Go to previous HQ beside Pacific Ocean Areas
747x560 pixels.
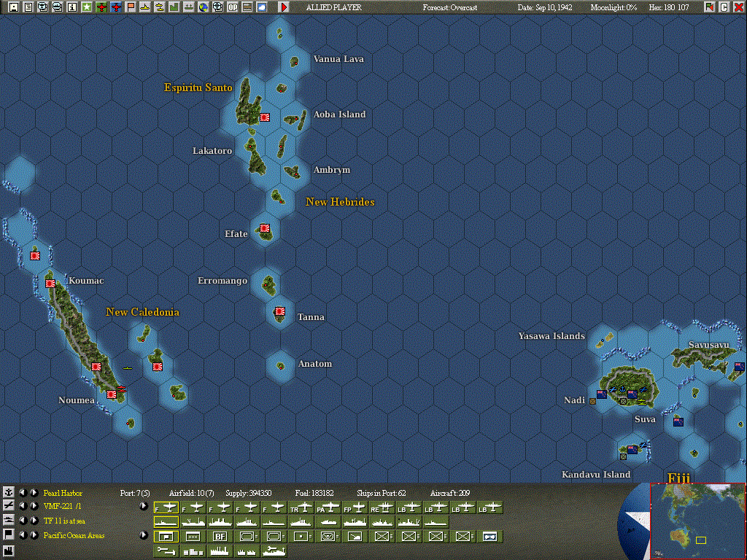click(23, 535)
